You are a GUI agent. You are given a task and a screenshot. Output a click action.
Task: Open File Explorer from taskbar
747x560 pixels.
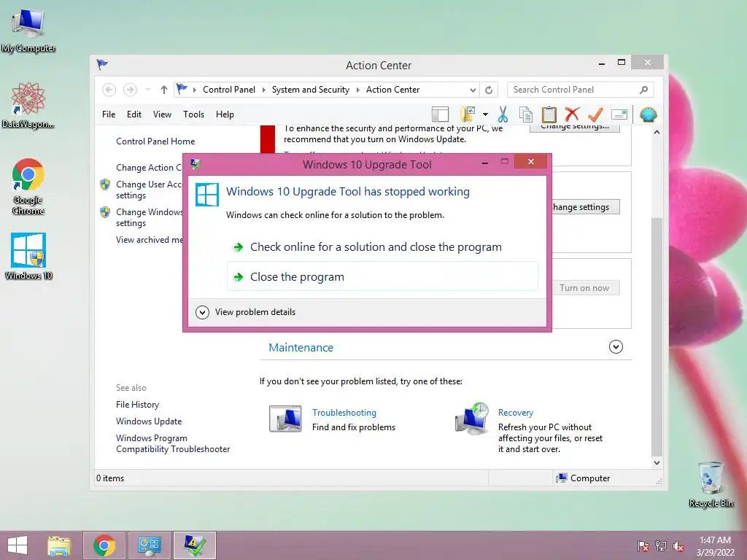pos(59,545)
